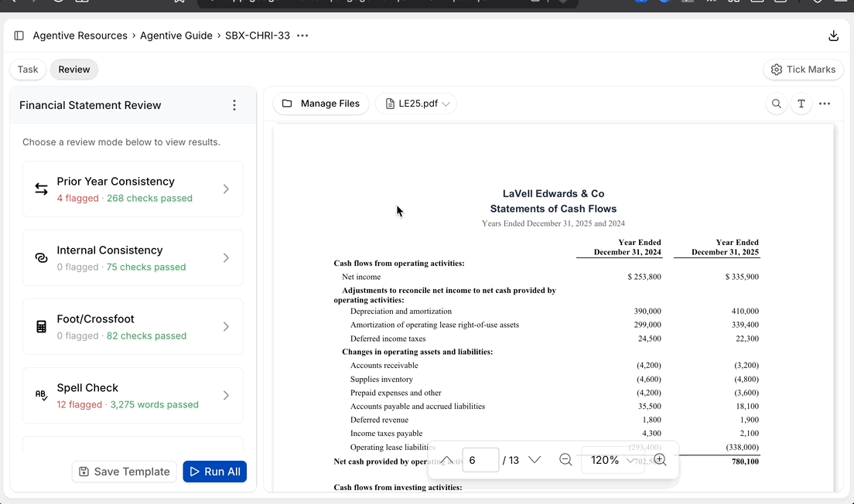This screenshot has height=504, width=854.
Task: Open Agentive Resources breadcrumb
Action: click(80, 36)
